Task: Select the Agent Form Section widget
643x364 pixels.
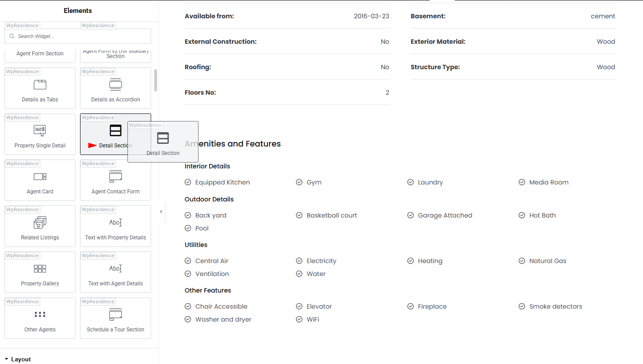Action: [x=40, y=54]
